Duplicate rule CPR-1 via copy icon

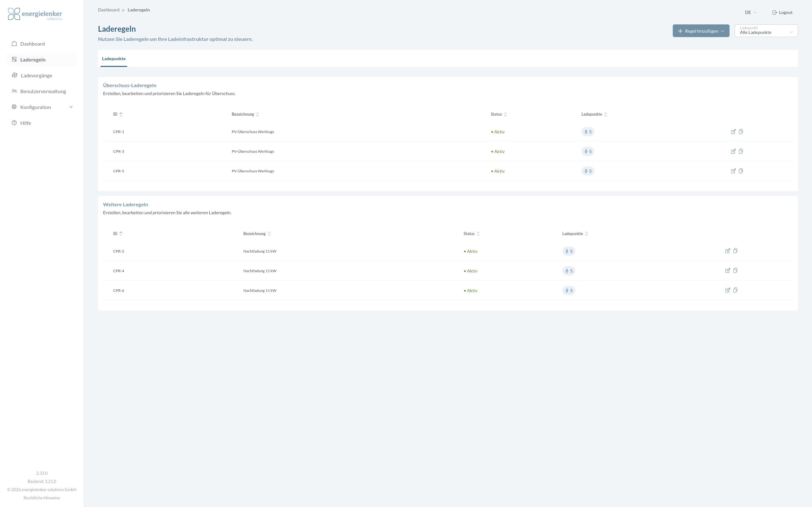tap(741, 132)
